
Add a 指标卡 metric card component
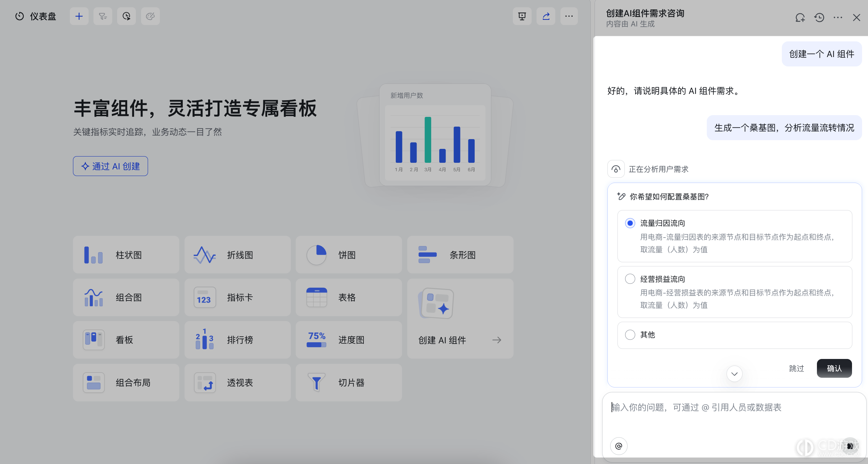tap(238, 297)
